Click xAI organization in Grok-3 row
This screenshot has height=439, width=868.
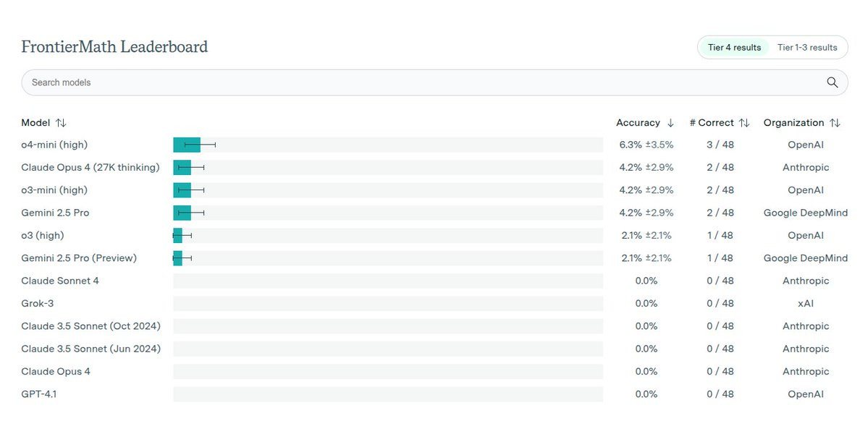point(806,304)
